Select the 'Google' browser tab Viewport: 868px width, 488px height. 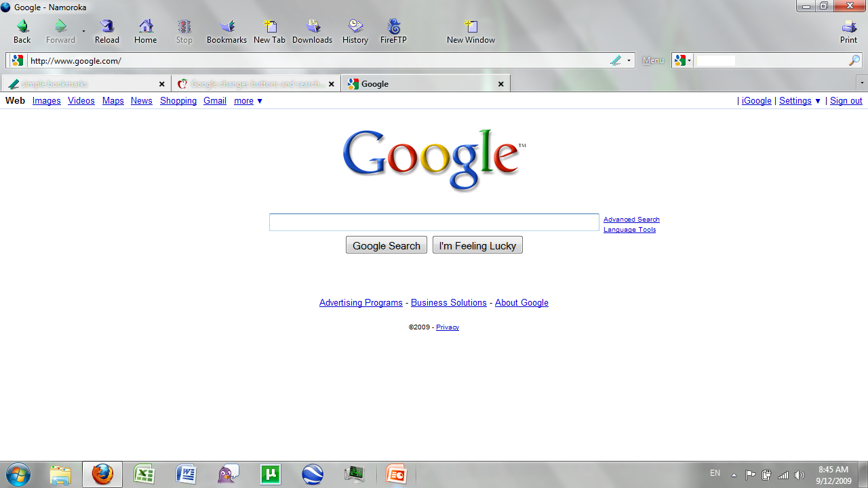426,84
